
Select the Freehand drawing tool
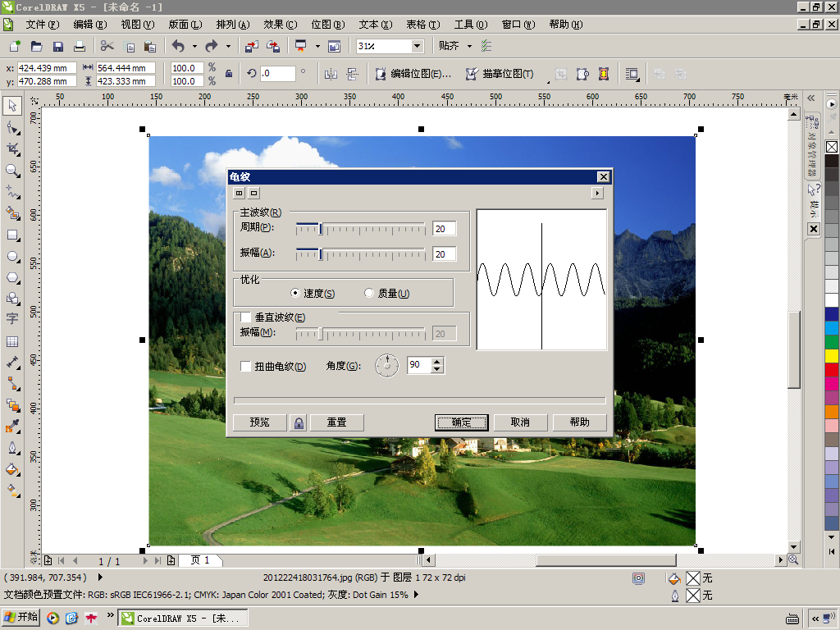point(12,192)
